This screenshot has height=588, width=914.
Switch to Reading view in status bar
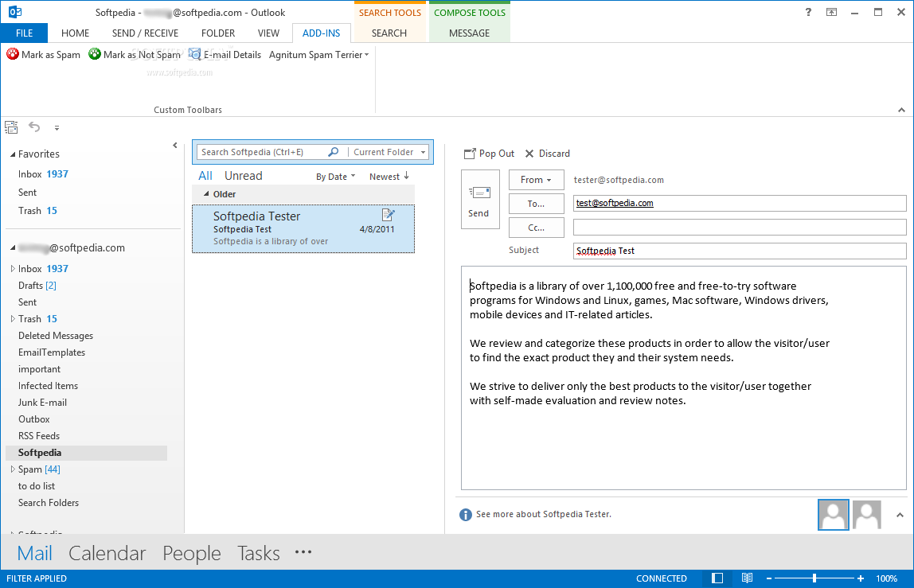click(747, 578)
